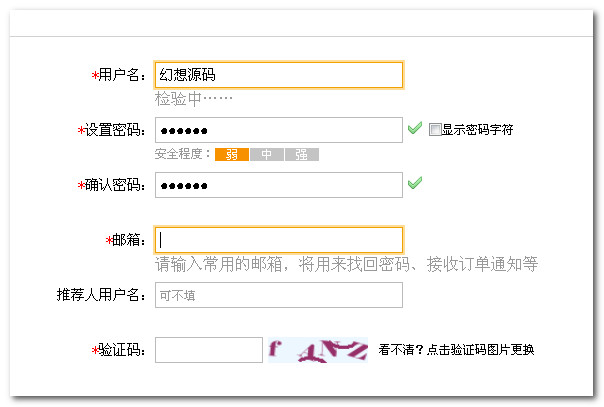Click the 确认密码 field label
The height and width of the screenshot is (407, 604).
click(115, 185)
